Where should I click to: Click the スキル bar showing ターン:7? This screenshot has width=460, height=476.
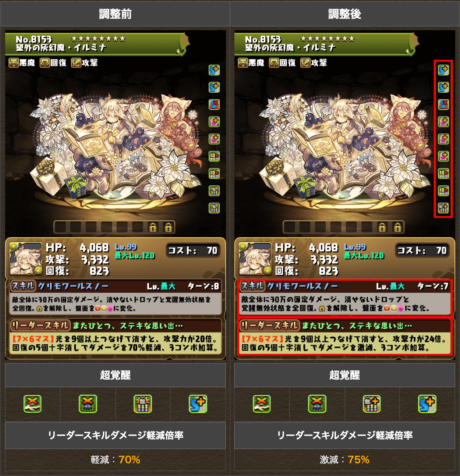coord(345,286)
